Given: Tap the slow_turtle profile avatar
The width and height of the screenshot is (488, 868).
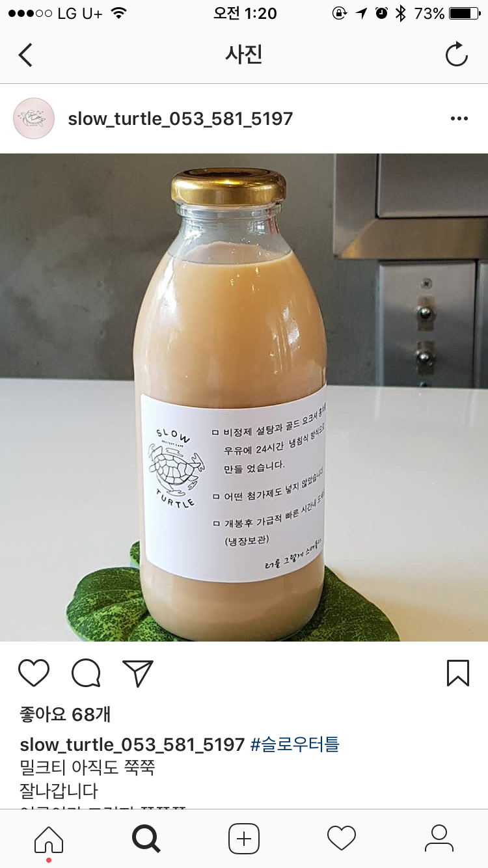Looking at the screenshot, I should 34,118.
